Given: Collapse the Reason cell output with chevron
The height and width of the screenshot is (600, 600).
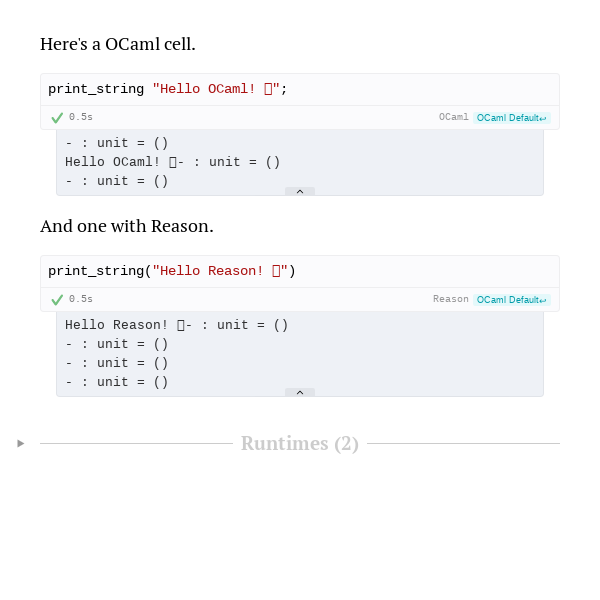Looking at the screenshot, I should click(300, 392).
